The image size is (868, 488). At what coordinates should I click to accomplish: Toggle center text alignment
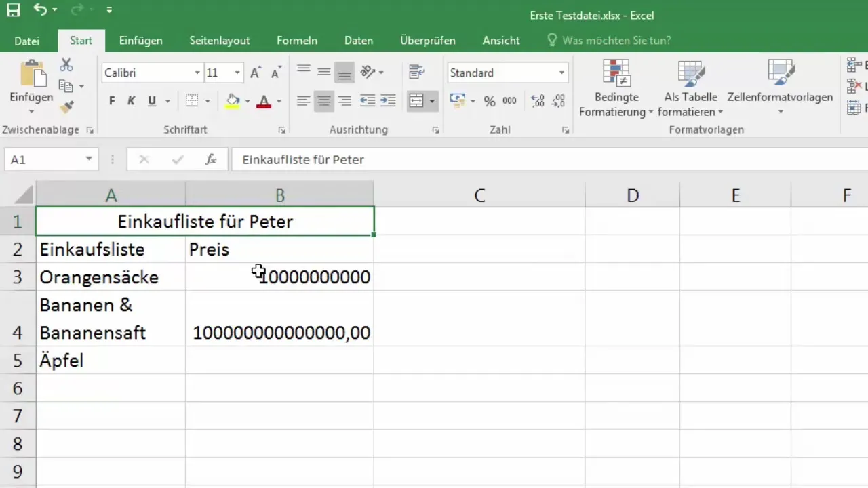[x=324, y=101]
